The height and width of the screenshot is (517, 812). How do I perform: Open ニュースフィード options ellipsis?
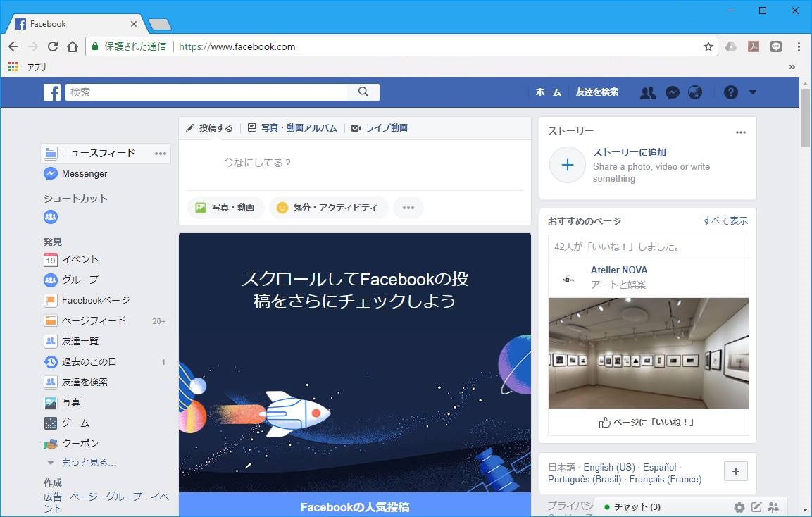[161, 154]
